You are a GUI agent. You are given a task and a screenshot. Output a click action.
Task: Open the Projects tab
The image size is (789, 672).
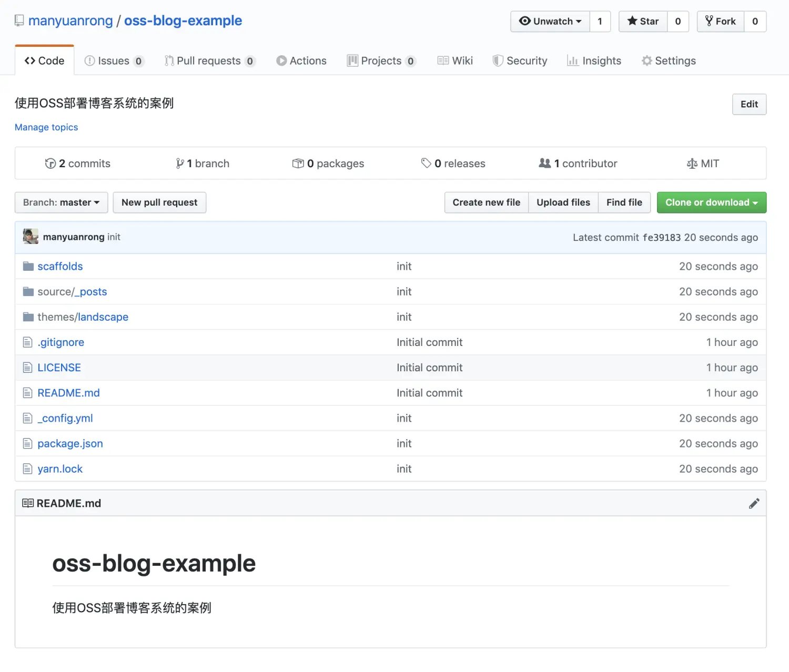pyautogui.click(x=381, y=61)
